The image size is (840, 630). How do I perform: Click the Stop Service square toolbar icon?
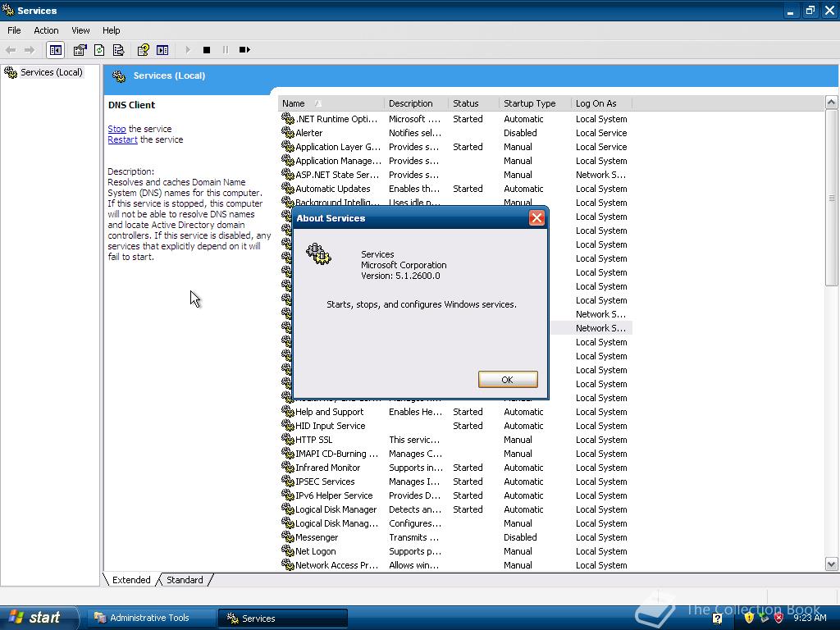pos(206,50)
